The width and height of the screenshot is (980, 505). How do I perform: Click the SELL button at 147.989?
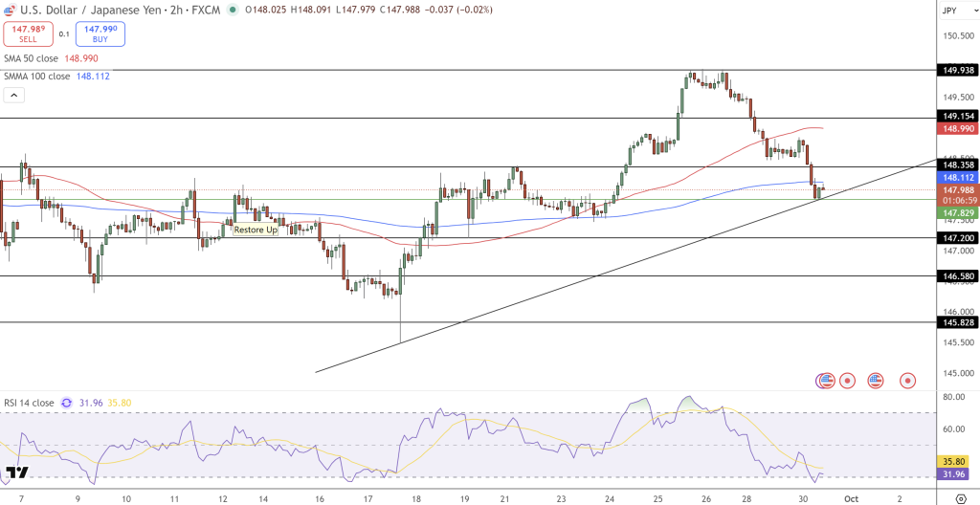[28, 33]
